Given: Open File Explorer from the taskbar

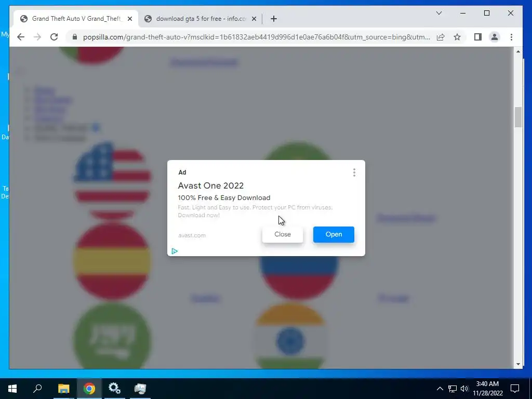Looking at the screenshot, I should pos(63,389).
